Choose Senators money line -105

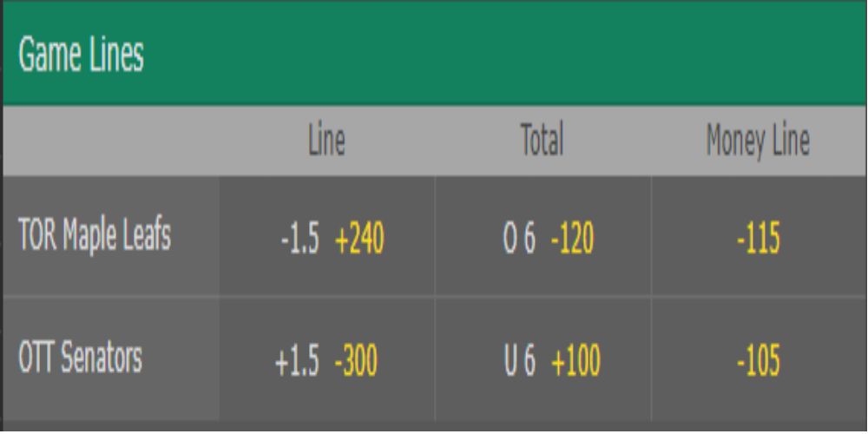tap(759, 358)
